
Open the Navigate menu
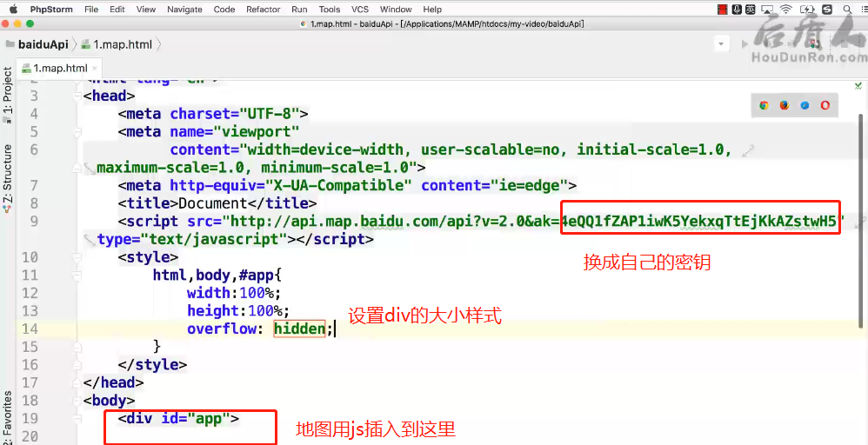pos(184,10)
